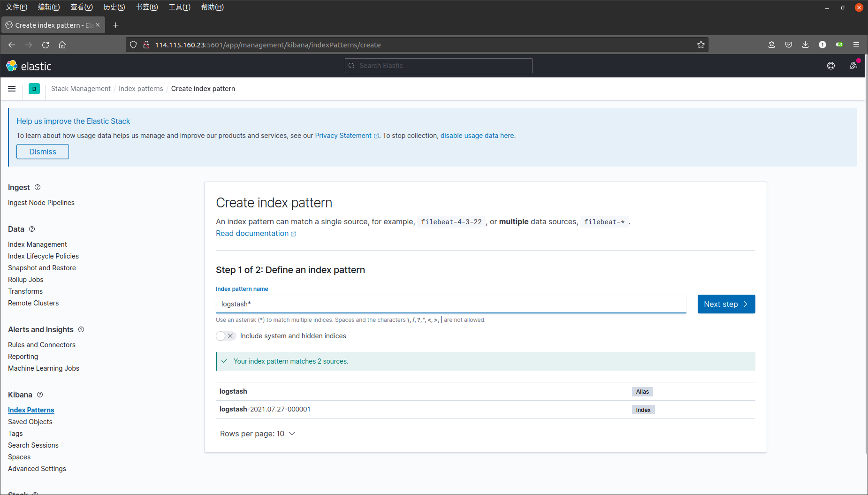Screen dimensions: 868x495
Task: Go to Index patterns breadcrumb
Action: (141, 89)
